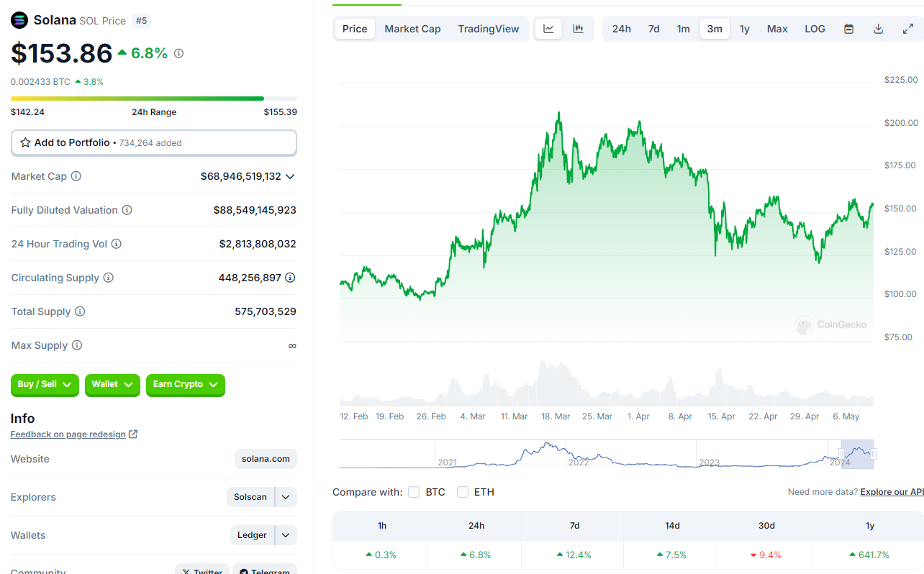This screenshot has height=574, width=924.
Task: Click the Add to Portfolio button
Action: pyautogui.click(x=154, y=142)
